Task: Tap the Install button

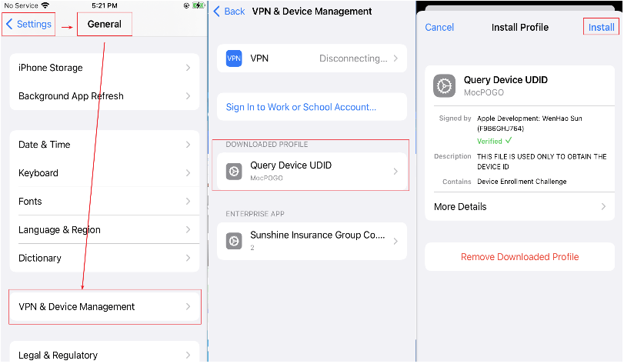Action: tap(601, 27)
